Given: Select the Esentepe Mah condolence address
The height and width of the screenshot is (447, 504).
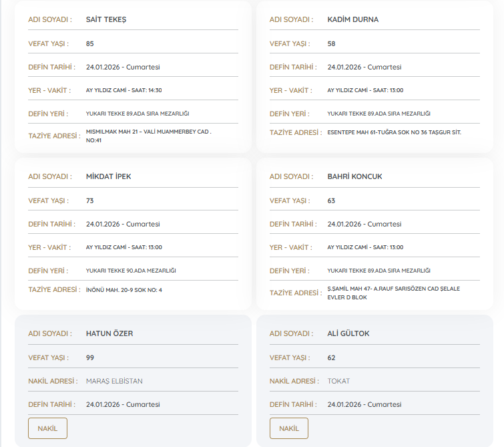Looking at the screenshot, I should (x=394, y=132).
